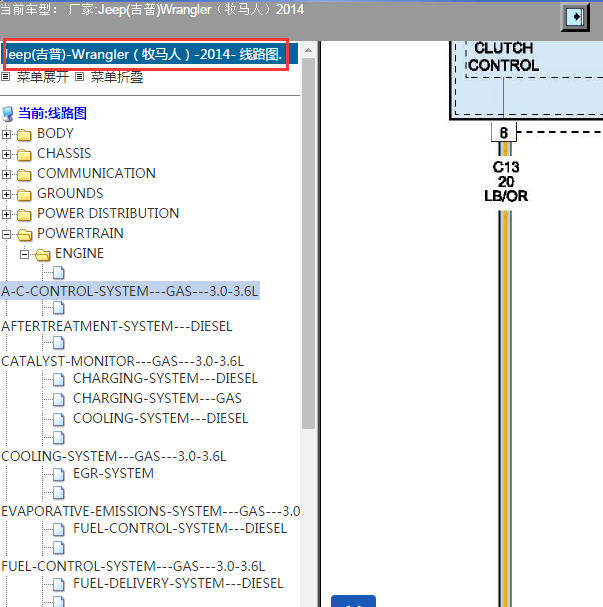Open CHARGING-SYSTEM---GAS diagram
The height and width of the screenshot is (607, 603).
157,398
